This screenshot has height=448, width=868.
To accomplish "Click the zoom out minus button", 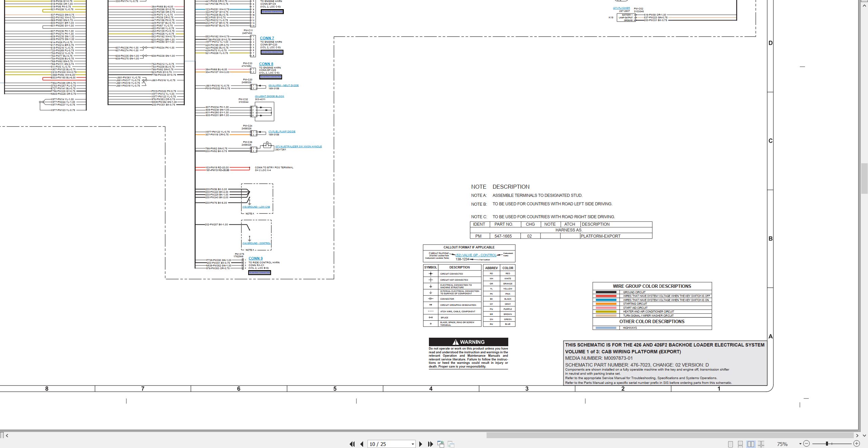I will point(806,444).
